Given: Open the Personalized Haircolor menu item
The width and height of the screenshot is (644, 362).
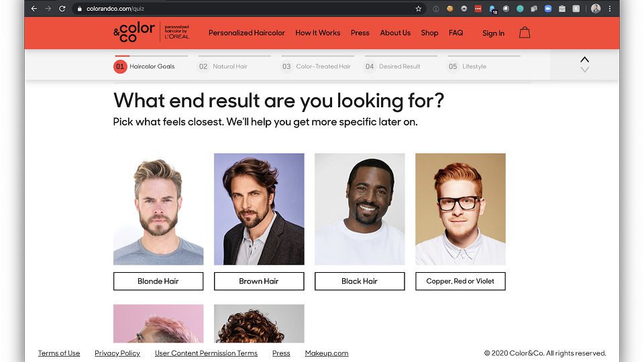Looking at the screenshot, I should click(x=246, y=33).
